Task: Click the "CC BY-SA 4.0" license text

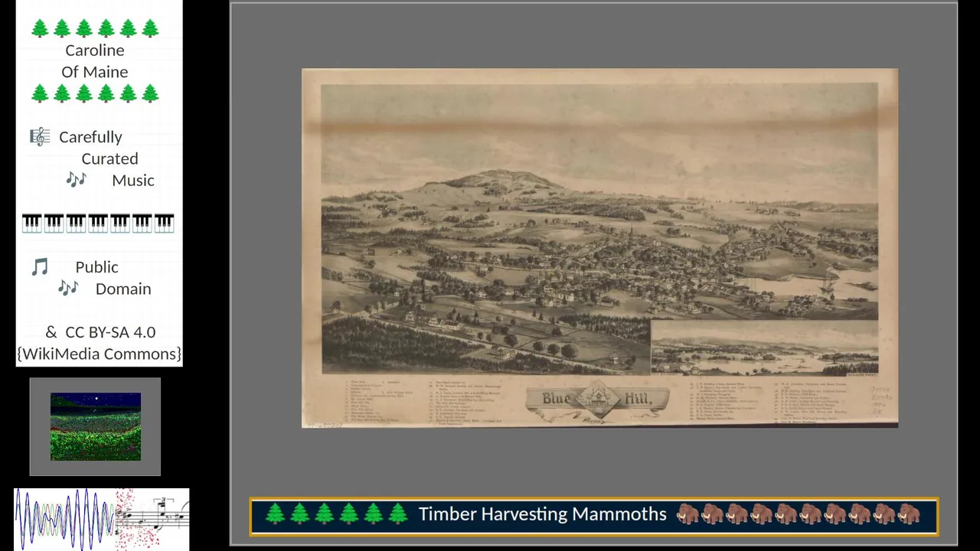Action: tap(110, 332)
